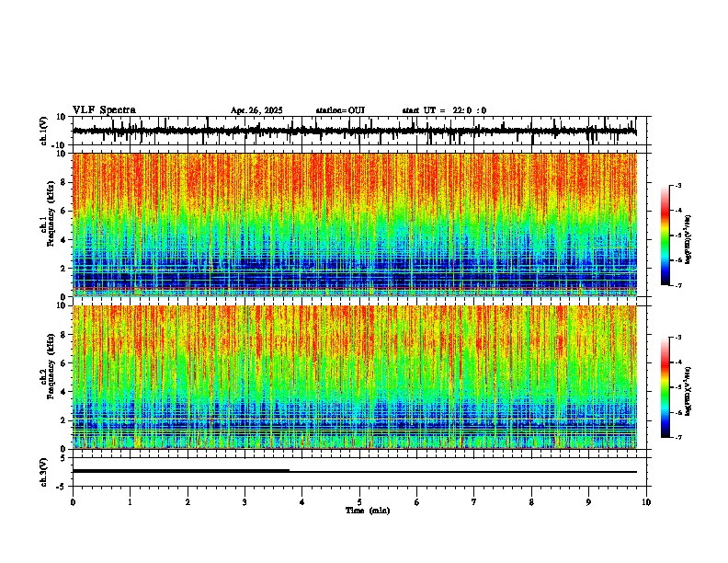Click the ch.2 colorbar log(PSD) label

[688, 391]
